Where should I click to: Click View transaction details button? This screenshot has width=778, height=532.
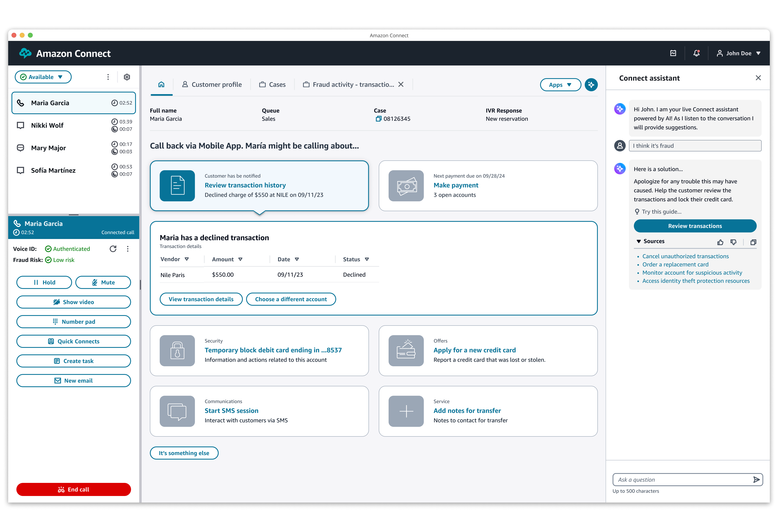coord(201,299)
